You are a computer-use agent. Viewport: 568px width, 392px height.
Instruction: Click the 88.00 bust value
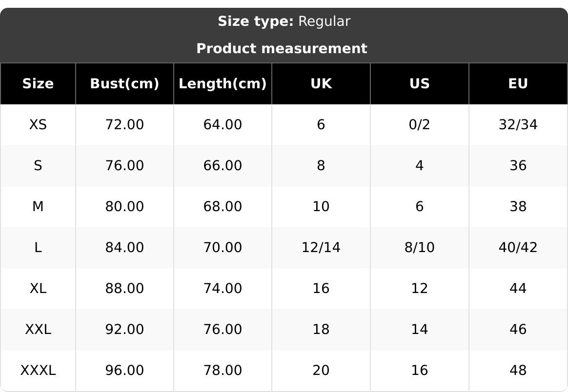[x=124, y=289]
